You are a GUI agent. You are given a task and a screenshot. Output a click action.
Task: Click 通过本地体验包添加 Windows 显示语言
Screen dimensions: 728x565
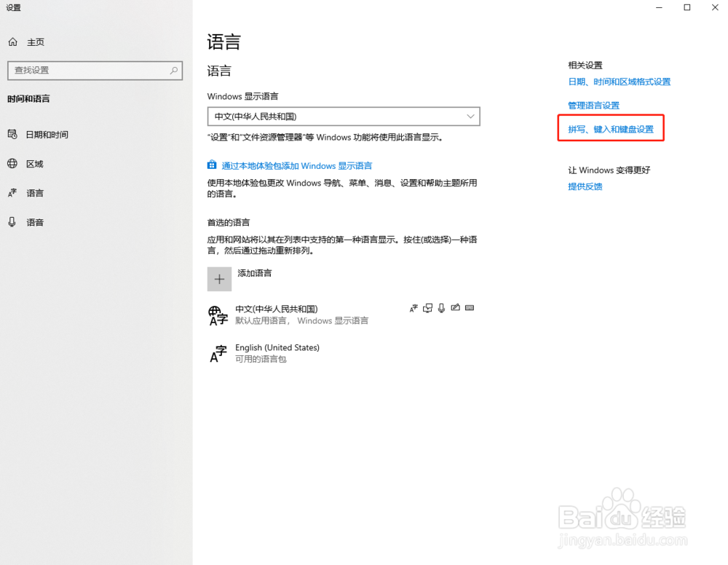296,165
